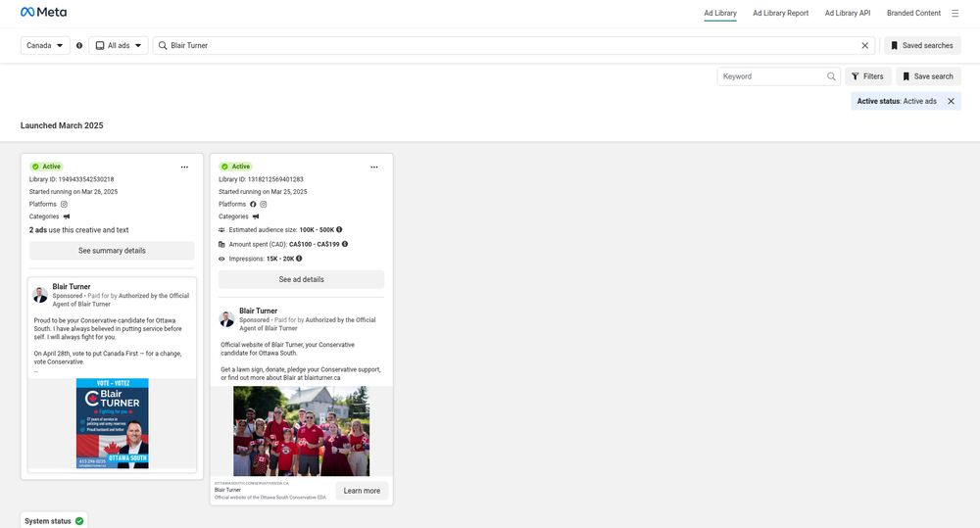Click Blair Turner name in second ad
The height and width of the screenshot is (528, 980).
[258, 311]
